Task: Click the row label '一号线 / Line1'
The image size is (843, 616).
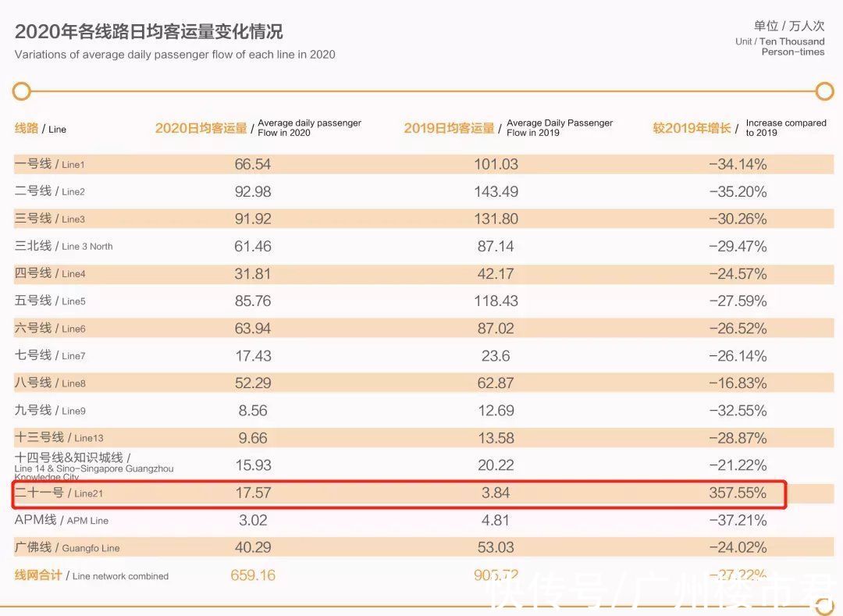Action: [49, 164]
